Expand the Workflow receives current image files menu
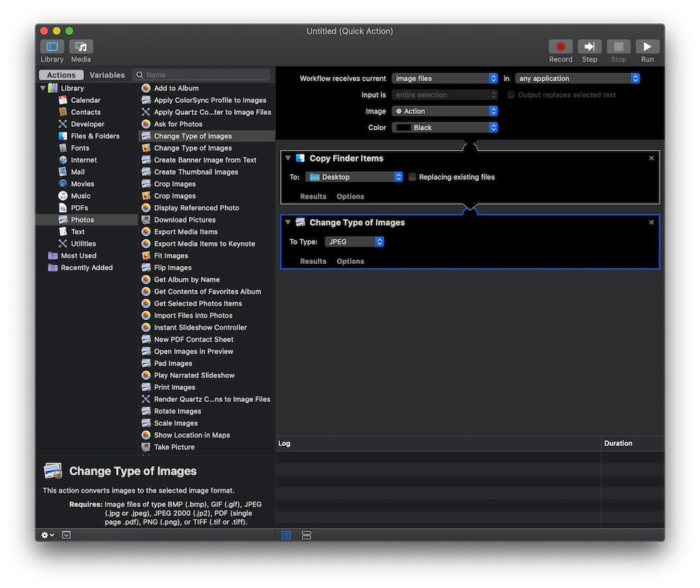This screenshot has height=588, width=700. 444,78
